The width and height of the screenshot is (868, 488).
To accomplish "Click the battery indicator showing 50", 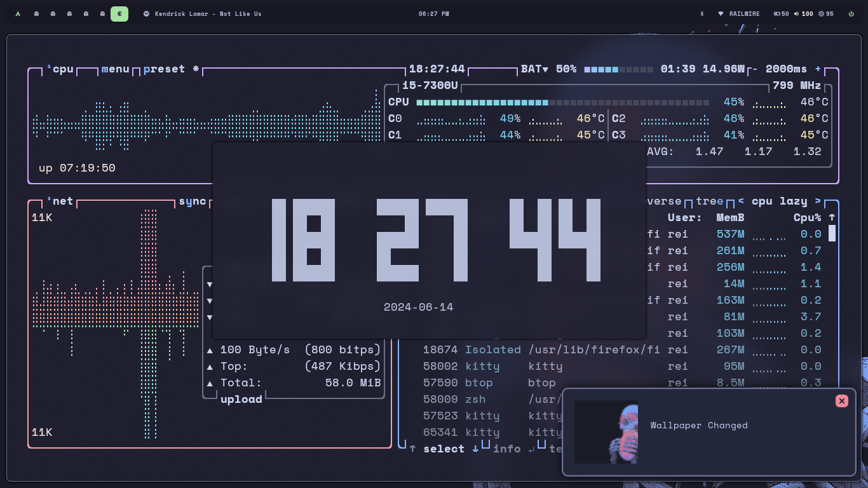I will 782,13.
